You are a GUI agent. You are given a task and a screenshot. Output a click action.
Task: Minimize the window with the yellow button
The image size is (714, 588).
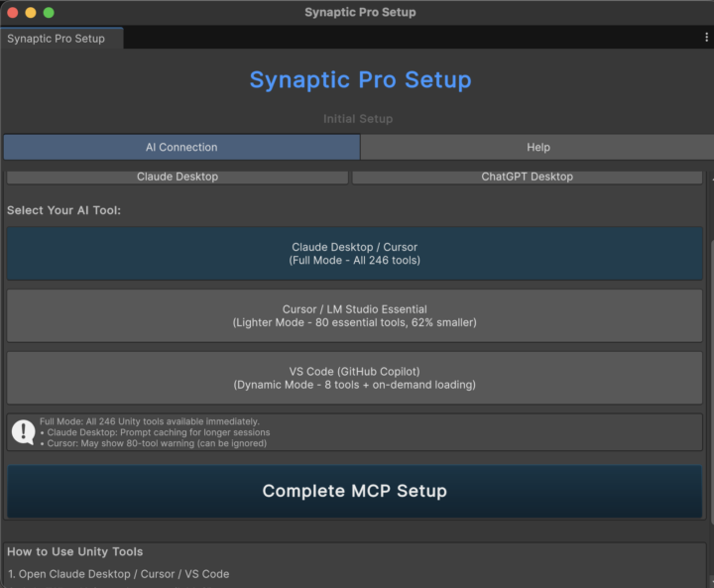pos(31,12)
